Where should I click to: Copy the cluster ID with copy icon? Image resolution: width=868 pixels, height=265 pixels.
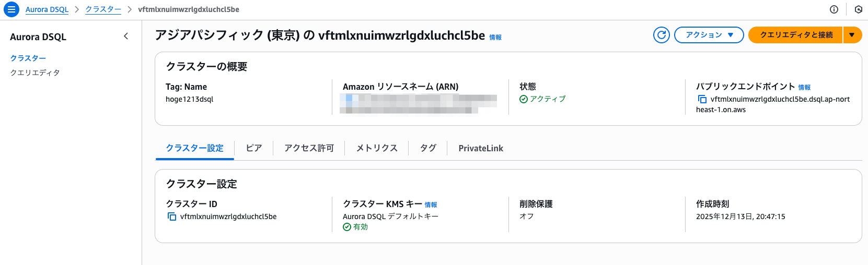171,216
